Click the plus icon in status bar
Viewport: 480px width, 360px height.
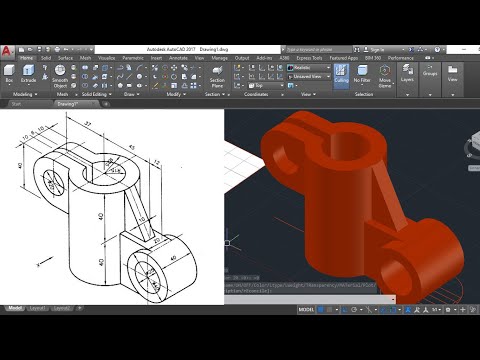pos(463,310)
